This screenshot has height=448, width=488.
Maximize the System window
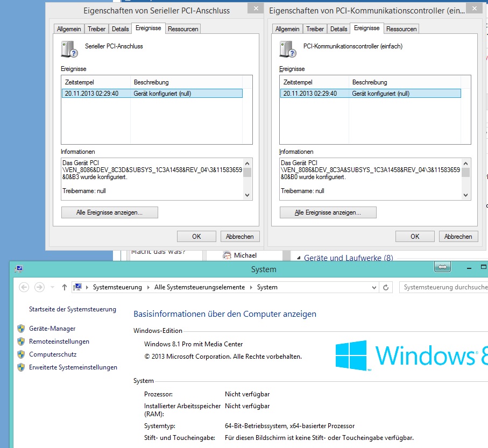click(x=483, y=267)
